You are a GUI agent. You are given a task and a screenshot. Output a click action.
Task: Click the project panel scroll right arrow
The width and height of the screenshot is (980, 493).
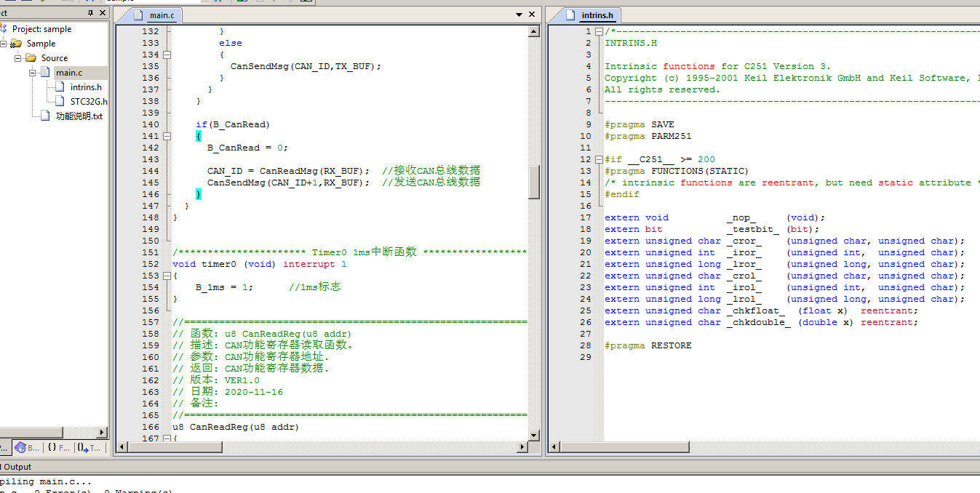click(101, 433)
